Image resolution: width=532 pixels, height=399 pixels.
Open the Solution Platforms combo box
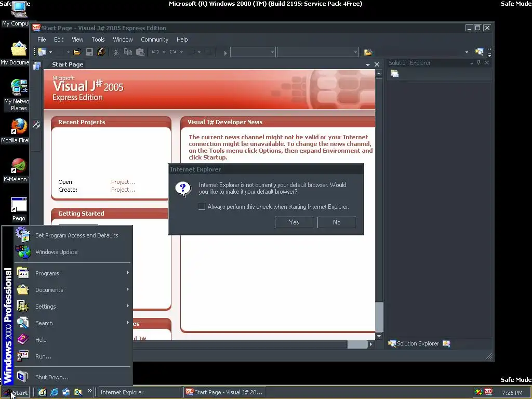(317, 52)
